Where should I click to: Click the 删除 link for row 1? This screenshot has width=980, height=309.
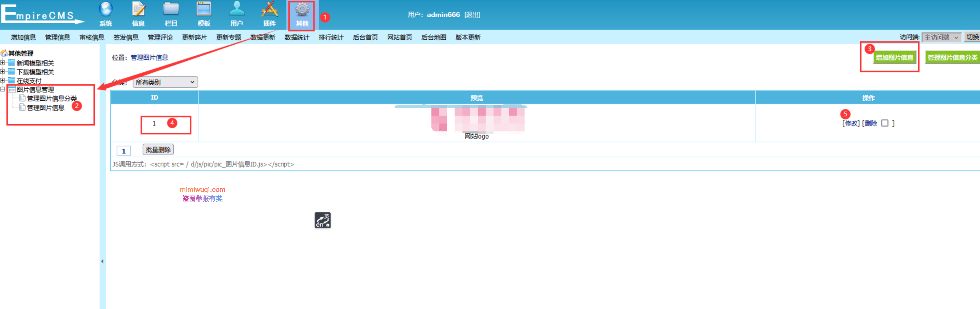(x=870, y=123)
